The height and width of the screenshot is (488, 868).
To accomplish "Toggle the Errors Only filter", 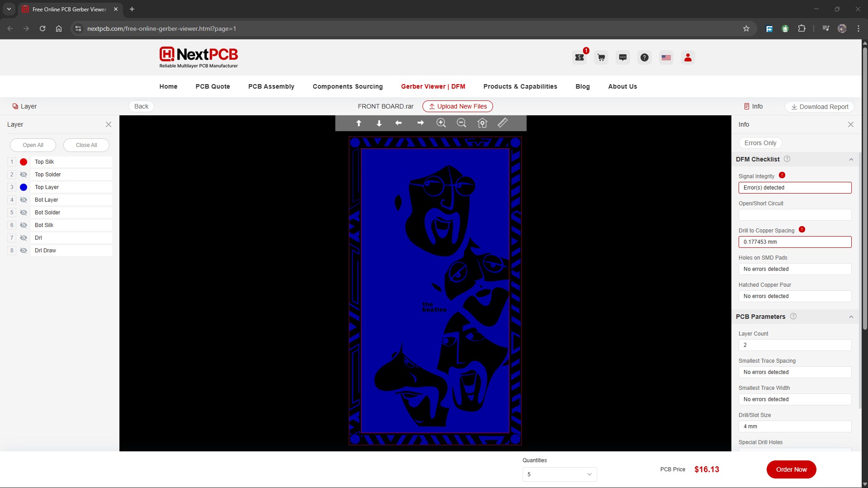I will click(760, 143).
